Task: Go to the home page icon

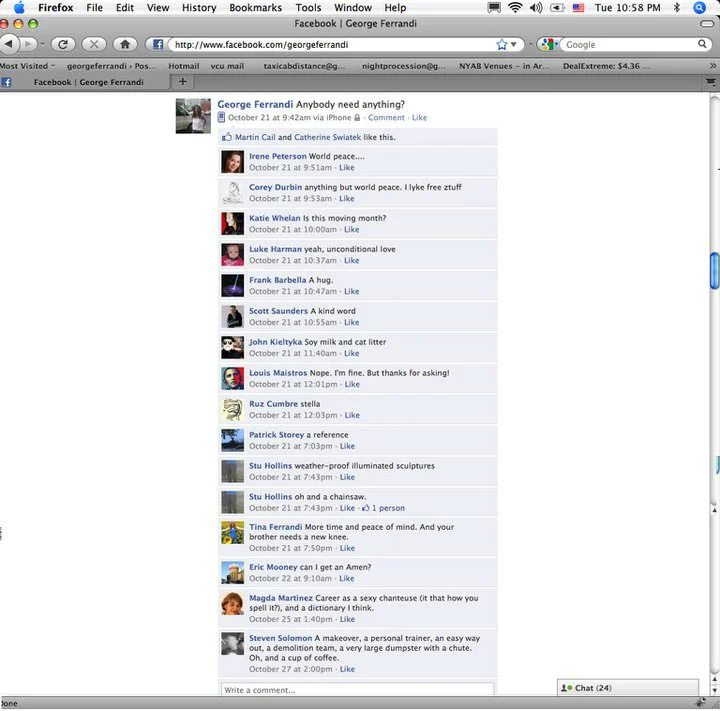Action: (x=125, y=44)
